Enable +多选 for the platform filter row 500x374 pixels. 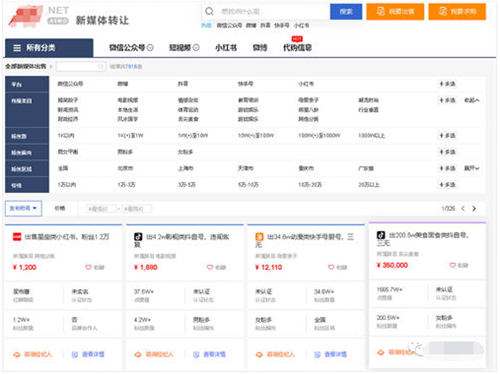pos(447,84)
